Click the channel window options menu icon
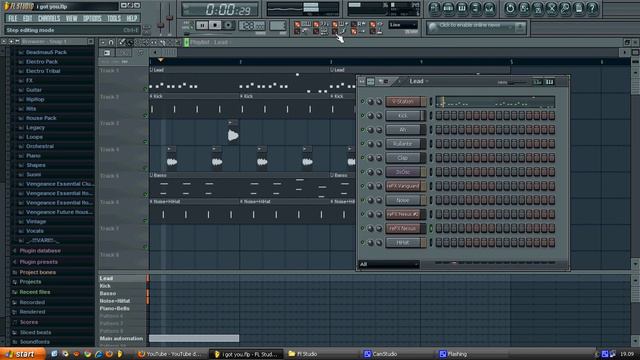Image resolution: width=640 pixels, height=360 pixels. click(362, 82)
